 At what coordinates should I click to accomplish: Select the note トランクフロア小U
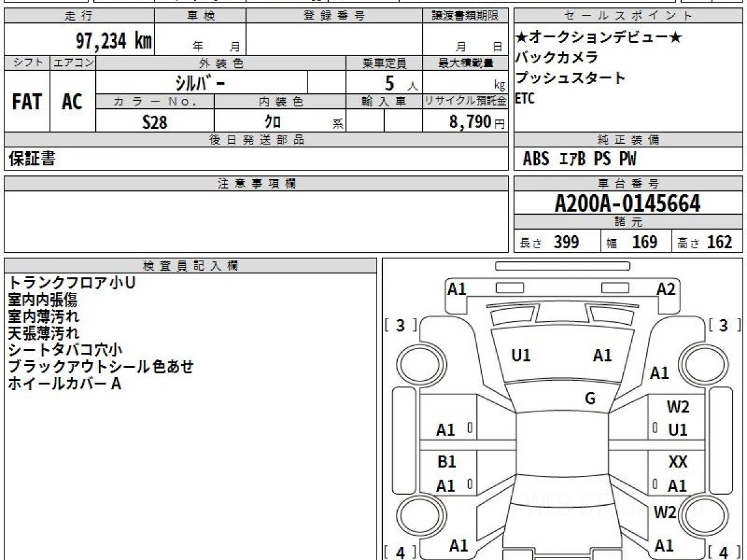[x=72, y=282]
